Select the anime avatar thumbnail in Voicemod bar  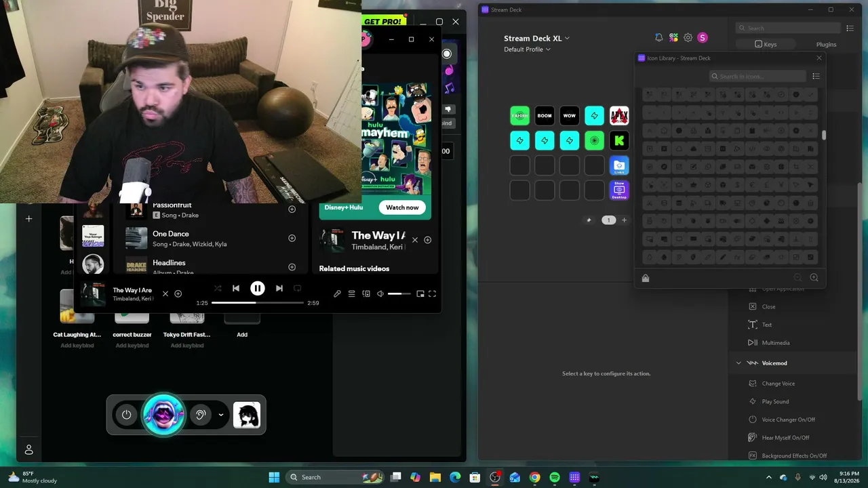tap(247, 415)
